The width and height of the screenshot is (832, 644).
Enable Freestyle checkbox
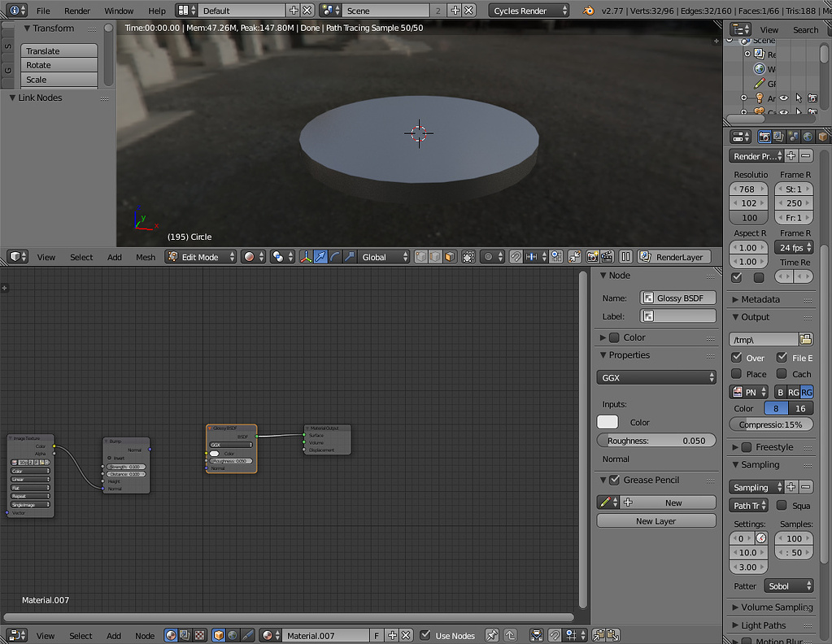[x=747, y=447]
